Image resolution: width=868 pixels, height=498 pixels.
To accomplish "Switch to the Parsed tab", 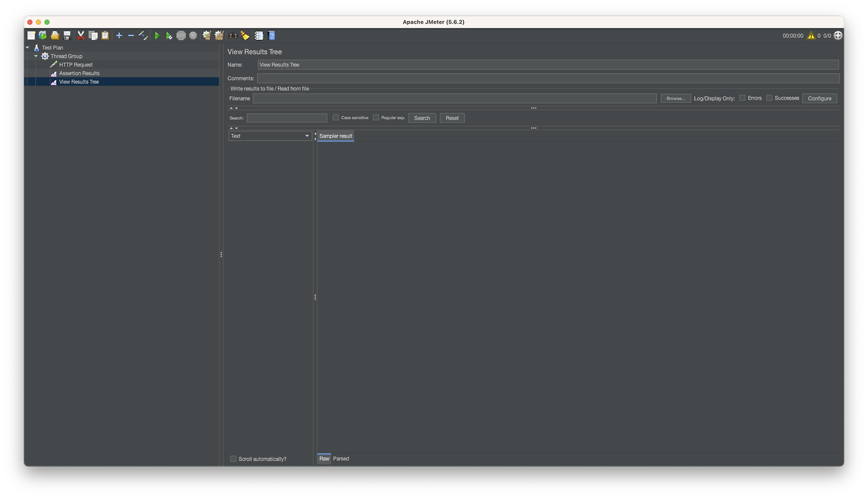I will [x=341, y=459].
